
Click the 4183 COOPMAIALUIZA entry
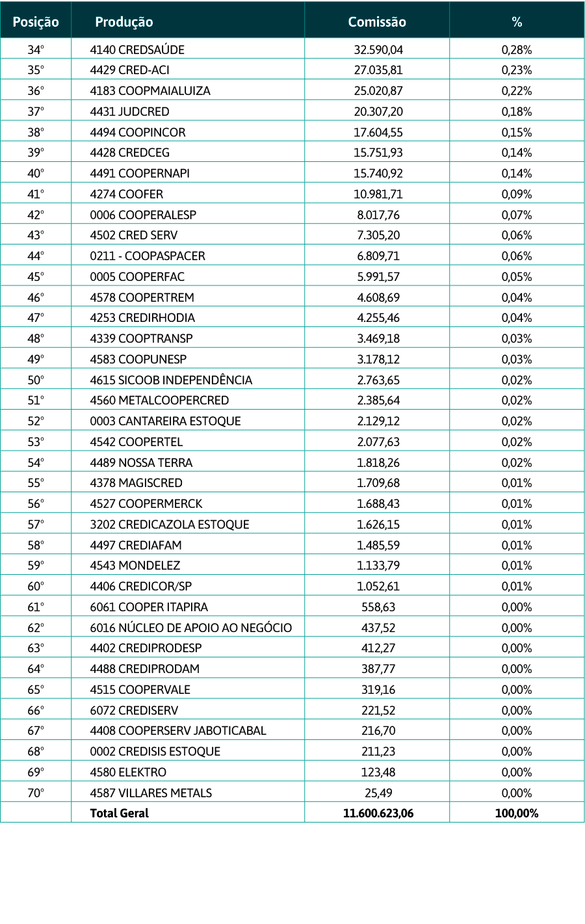pyautogui.click(x=150, y=90)
